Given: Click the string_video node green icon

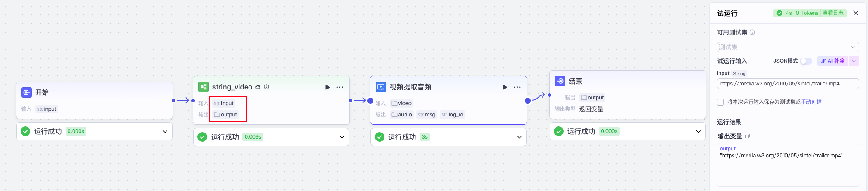Looking at the screenshot, I should click(x=204, y=87).
